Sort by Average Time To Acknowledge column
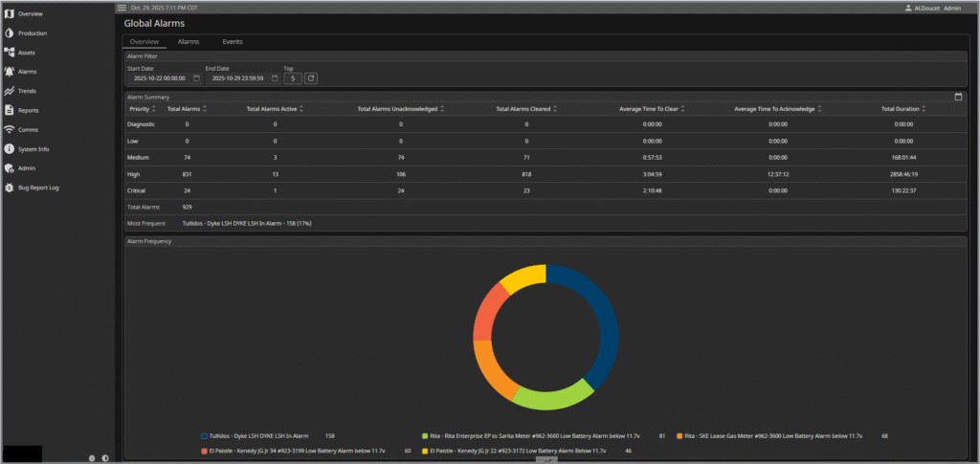This screenshot has width=980, height=464. pyautogui.click(x=819, y=109)
